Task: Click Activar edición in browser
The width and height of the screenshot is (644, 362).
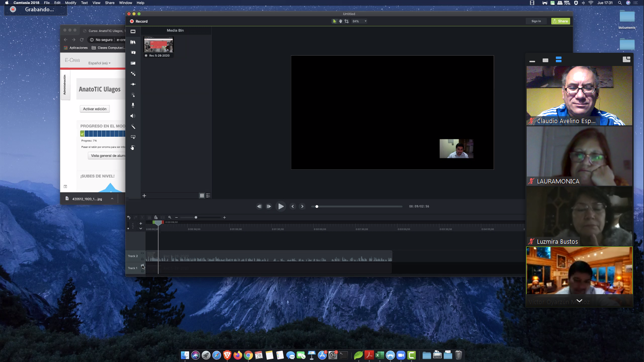Action: click(x=95, y=109)
